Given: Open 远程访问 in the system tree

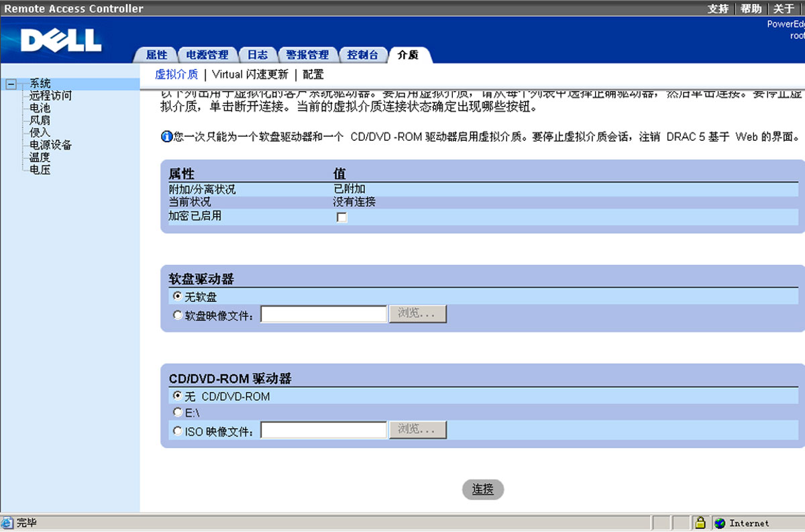Looking at the screenshot, I should tap(50, 96).
